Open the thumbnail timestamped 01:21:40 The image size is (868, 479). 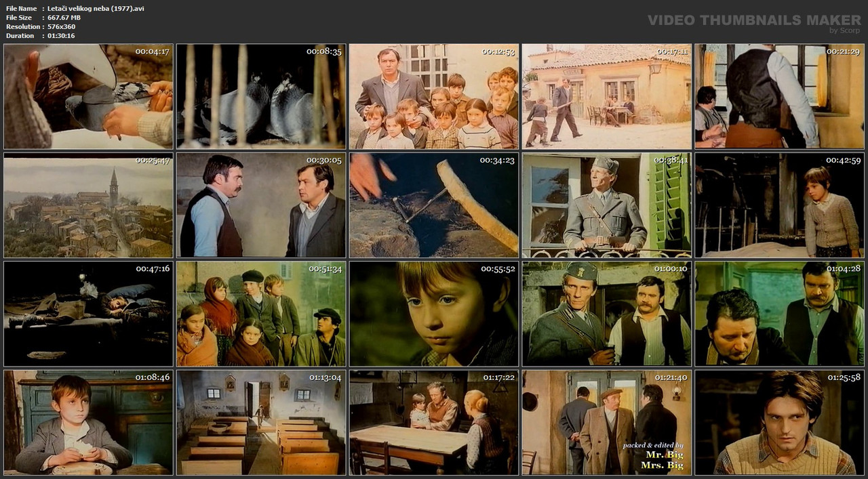point(607,422)
